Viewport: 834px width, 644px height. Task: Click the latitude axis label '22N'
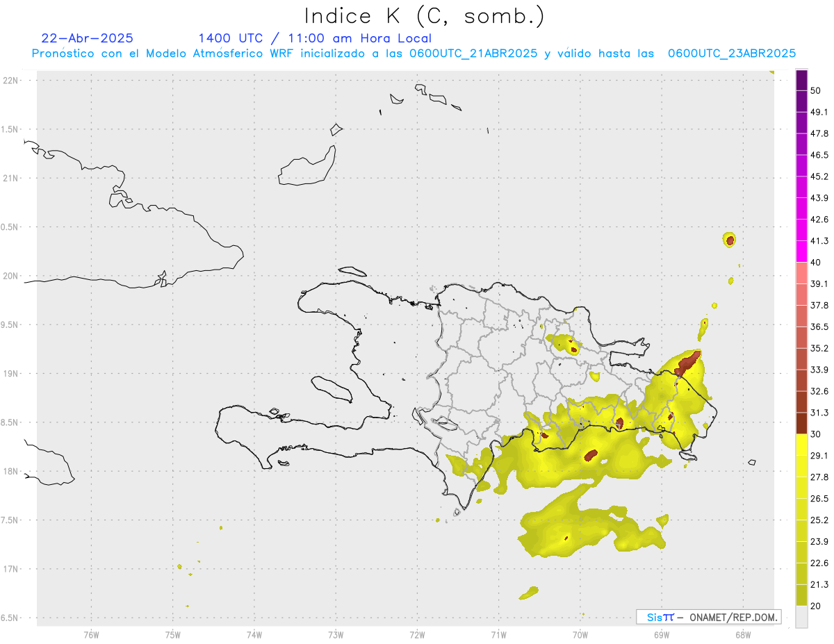12,81
